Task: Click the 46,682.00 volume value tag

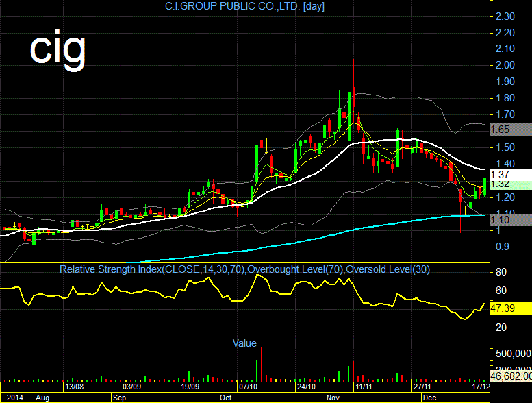Action: point(511,376)
